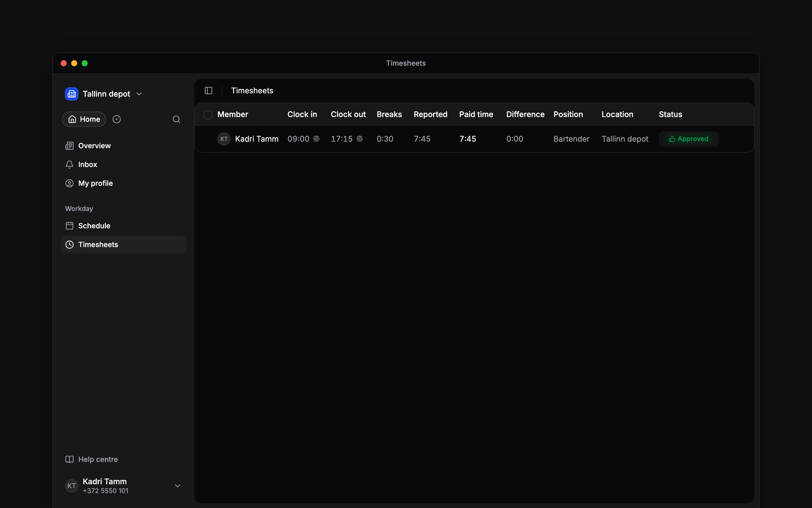The image size is (812, 508).
Task: Expand the Tallinn depot workspace dropdown
Action: pyautogui.click(x=139, y=94)
